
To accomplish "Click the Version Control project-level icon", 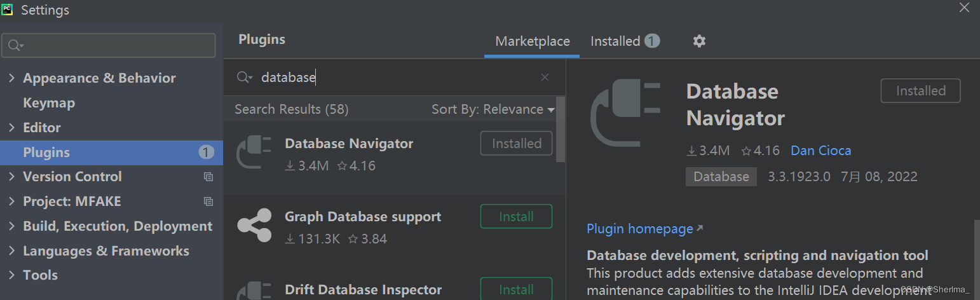I will click(208, 177).
